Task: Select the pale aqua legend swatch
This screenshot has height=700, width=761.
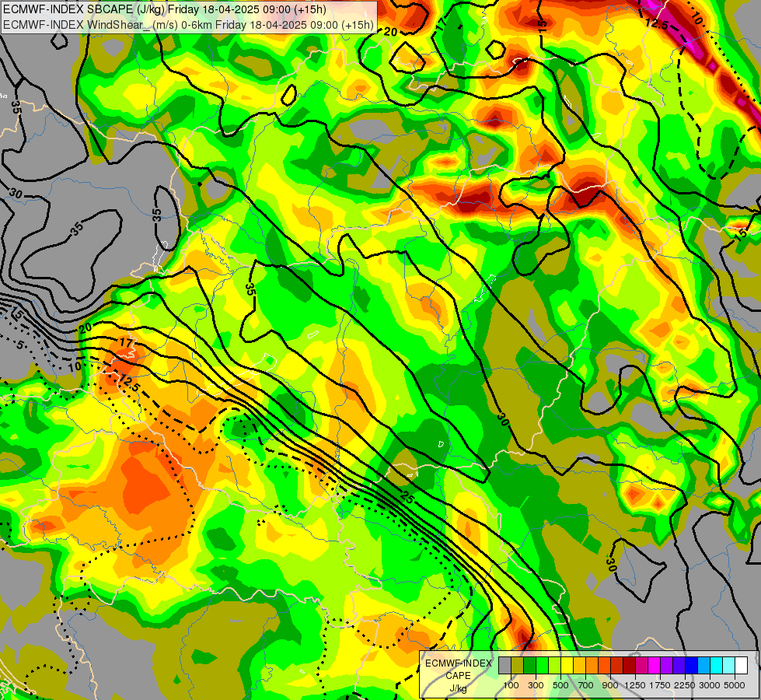Action: point(729,665)
